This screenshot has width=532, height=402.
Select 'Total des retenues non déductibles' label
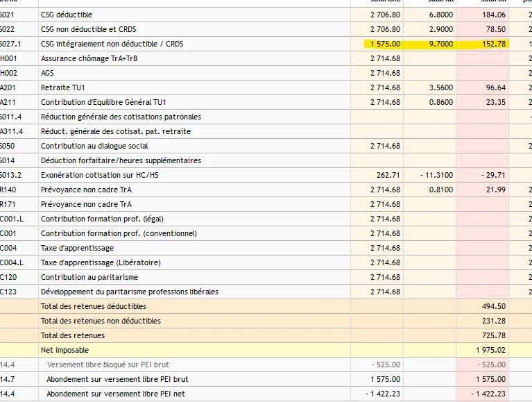tap(101, 321)
